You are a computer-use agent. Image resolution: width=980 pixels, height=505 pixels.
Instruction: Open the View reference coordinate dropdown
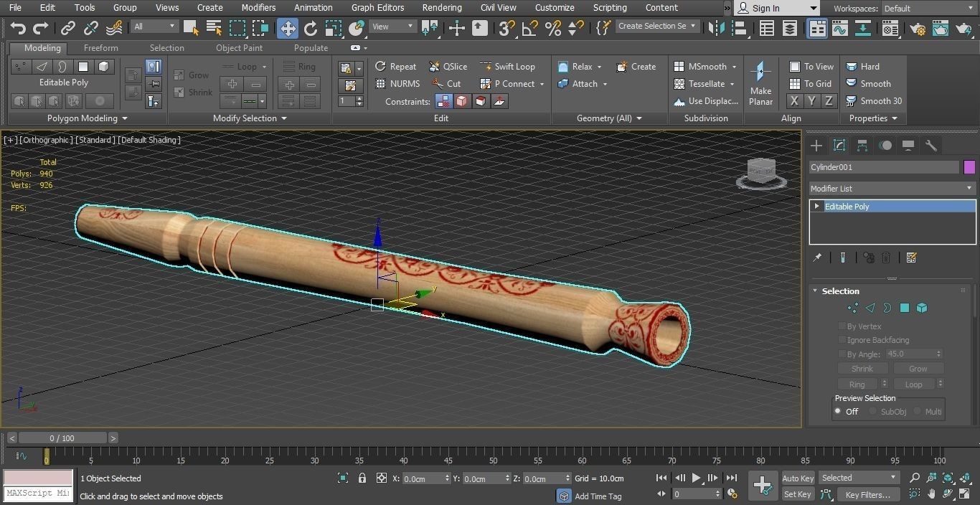392,27
